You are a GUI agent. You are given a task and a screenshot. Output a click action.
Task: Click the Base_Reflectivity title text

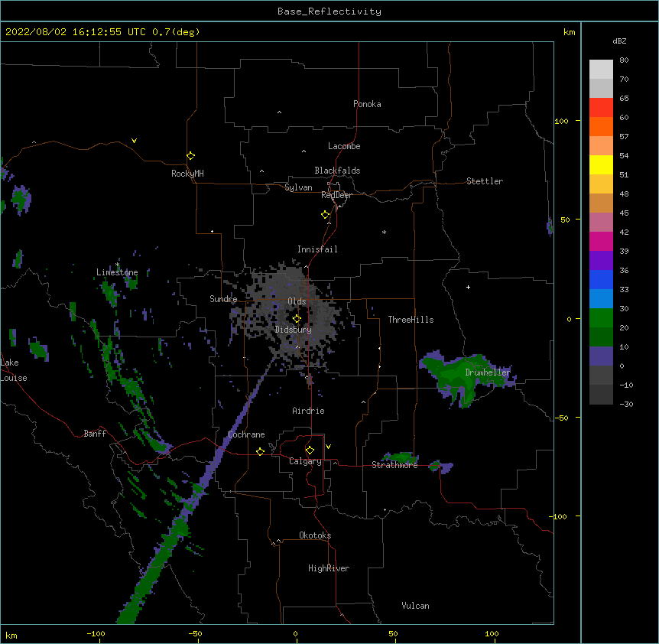tap(329, 11)
